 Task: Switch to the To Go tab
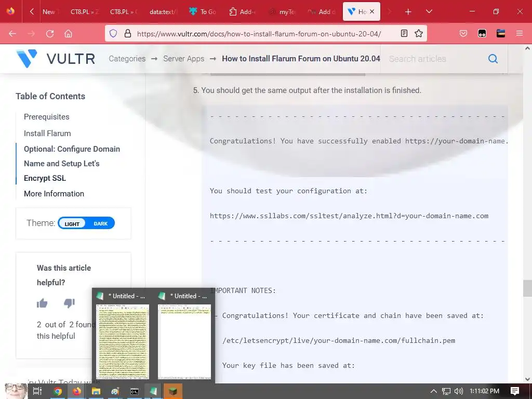[x=203, y=12]
